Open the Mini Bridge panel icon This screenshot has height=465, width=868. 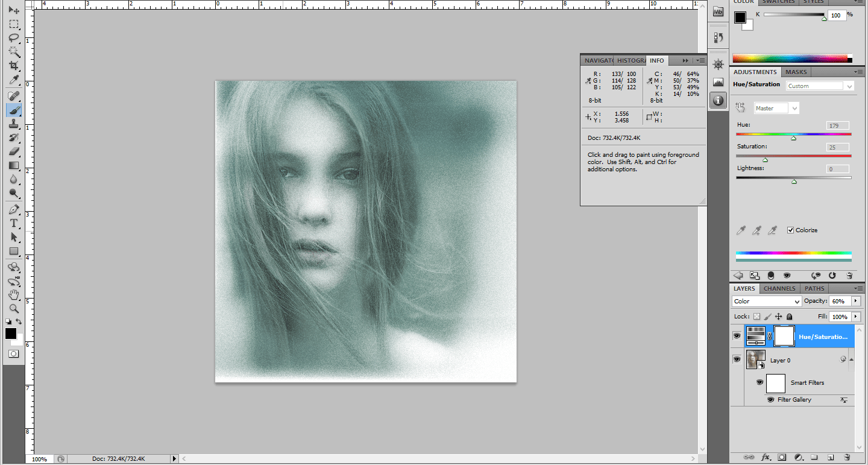click(718, 11)
